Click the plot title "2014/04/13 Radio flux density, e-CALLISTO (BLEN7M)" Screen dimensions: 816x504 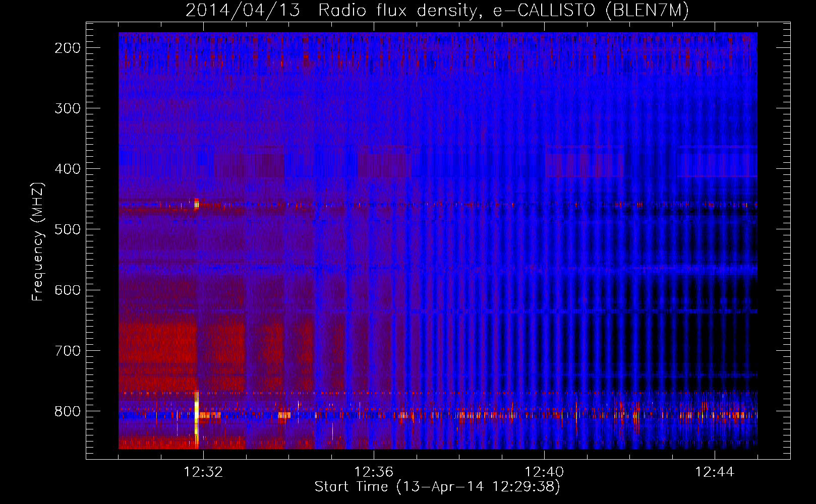437,10
